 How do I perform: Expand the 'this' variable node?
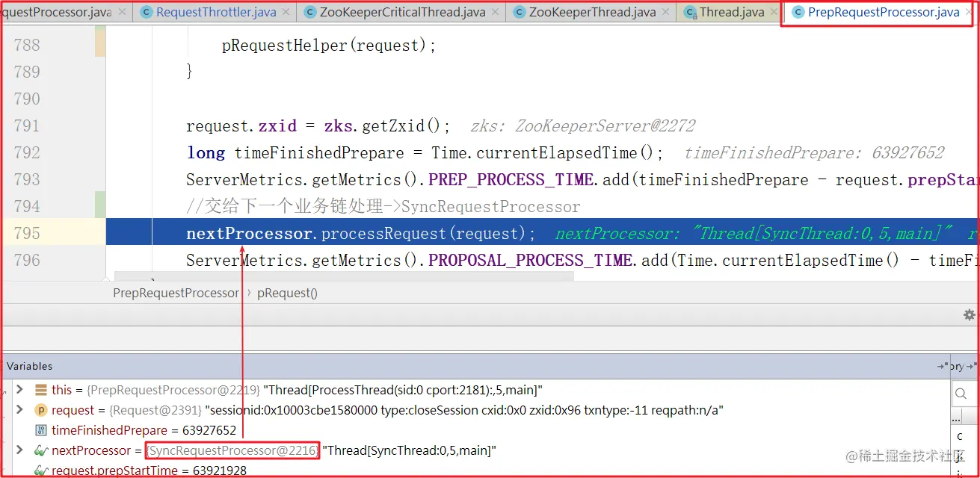coord(20,390)
